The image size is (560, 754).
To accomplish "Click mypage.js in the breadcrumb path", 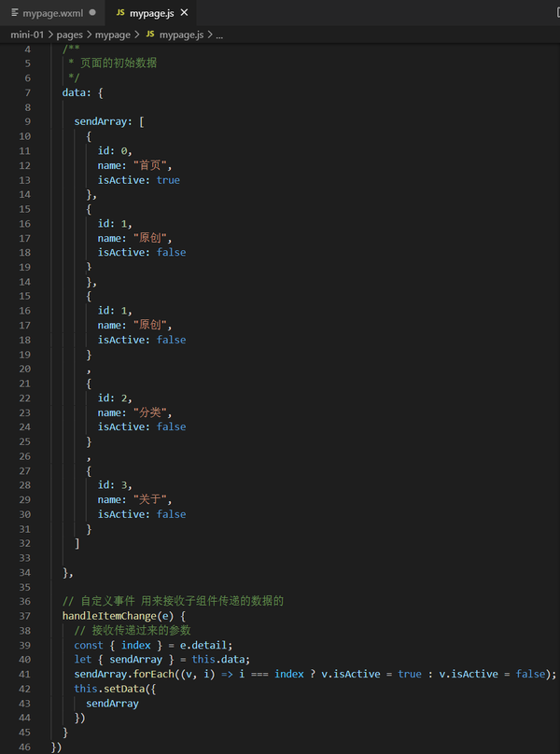I will click(184, 34).
